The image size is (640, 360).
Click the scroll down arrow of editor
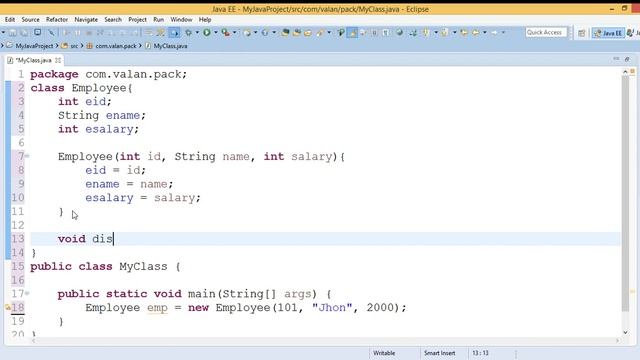tap(625, 333)
